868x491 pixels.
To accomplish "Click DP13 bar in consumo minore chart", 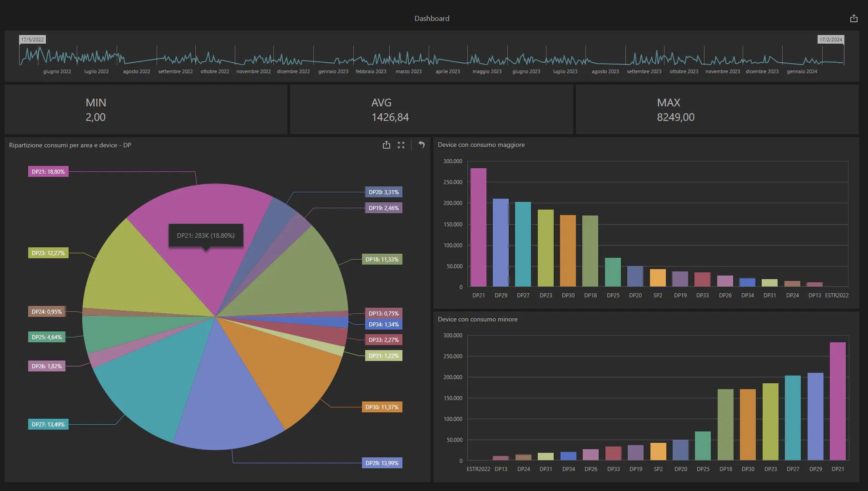I will point(501,458).
